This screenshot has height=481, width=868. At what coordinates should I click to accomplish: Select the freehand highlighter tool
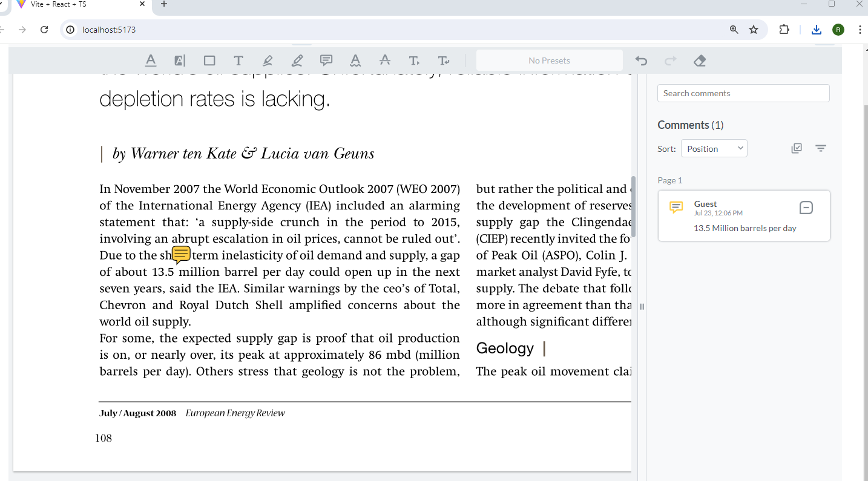pyautogui.click(x=268, y=61)
